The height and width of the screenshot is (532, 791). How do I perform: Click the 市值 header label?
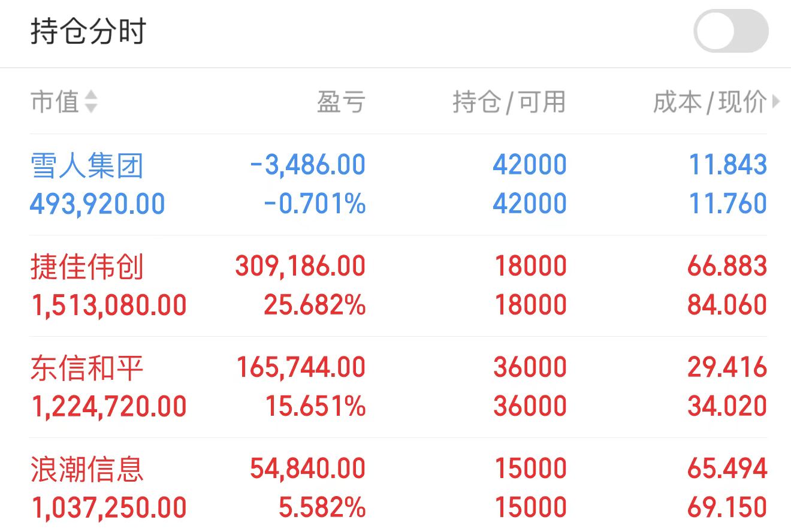click(55, 102)
